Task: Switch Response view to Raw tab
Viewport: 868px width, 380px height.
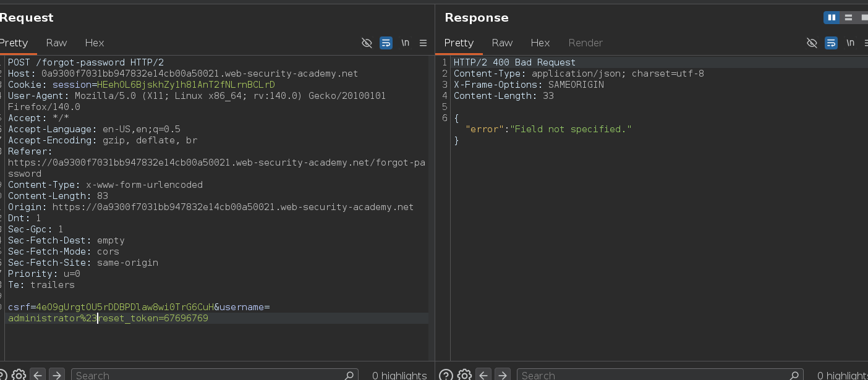Action: tap(502, 43)
